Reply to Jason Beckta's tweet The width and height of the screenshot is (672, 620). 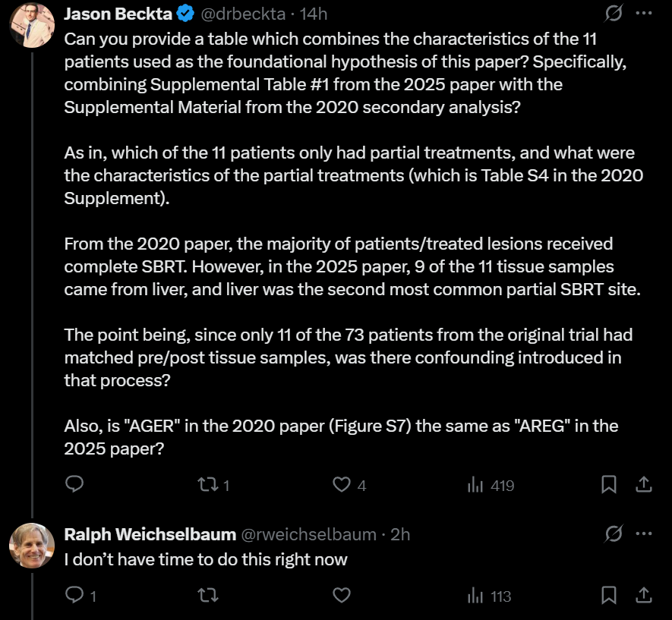74,484
